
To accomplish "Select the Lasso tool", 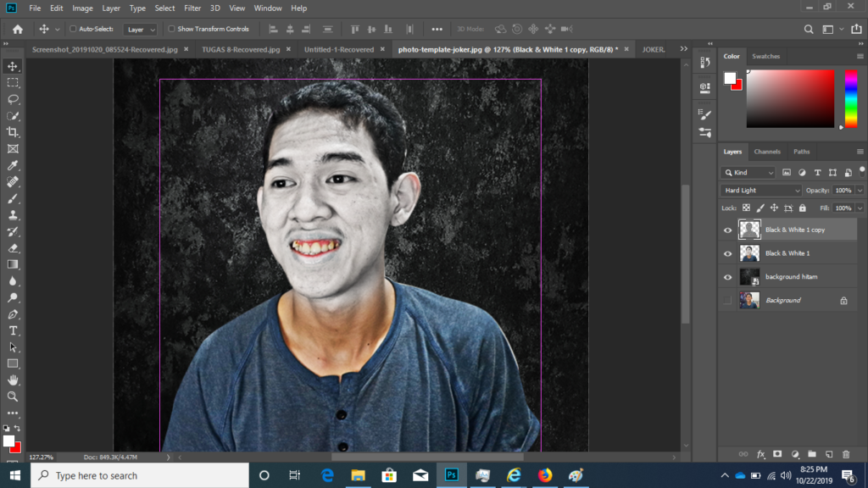I will [x=13, y=99].
